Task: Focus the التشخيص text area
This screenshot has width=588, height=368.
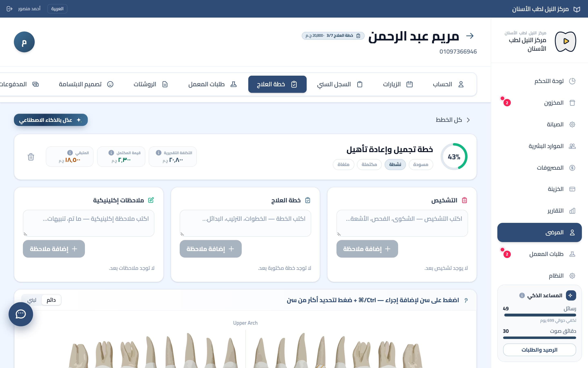Action: tap(402, 223)
